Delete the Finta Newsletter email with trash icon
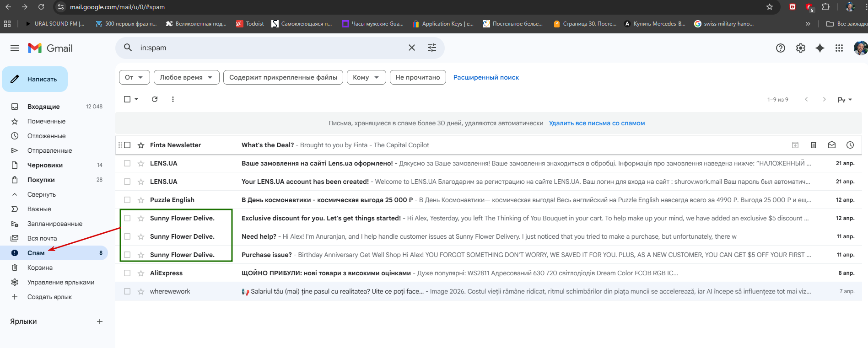The width and height of the screenshot is (868, 348). pos(814,145)
